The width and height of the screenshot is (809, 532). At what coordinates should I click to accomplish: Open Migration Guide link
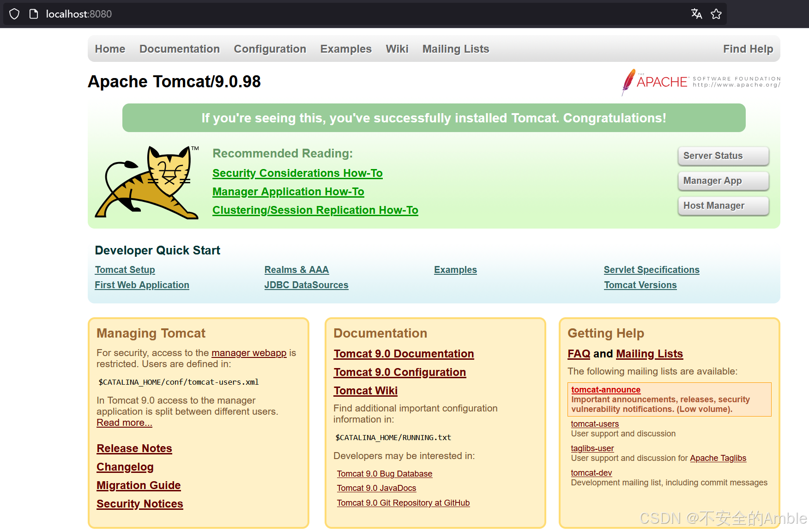[139, 485]
